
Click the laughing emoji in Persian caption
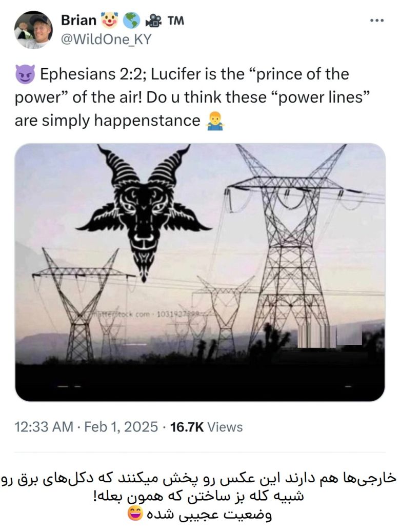pos(136,515)
